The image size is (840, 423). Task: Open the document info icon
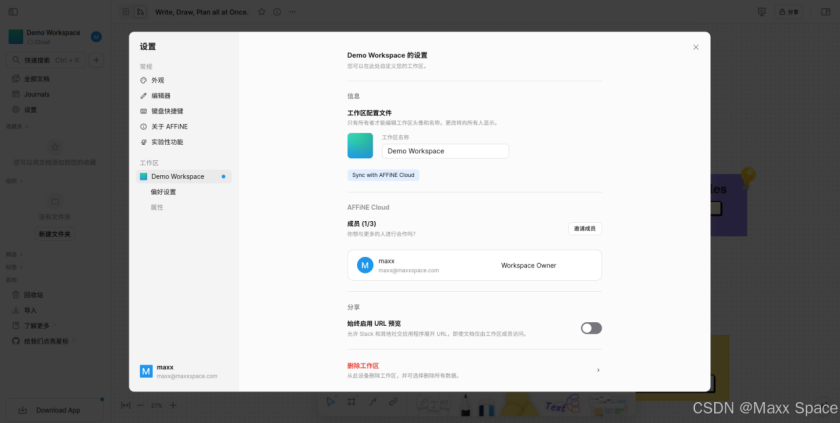tap(277, 12)
